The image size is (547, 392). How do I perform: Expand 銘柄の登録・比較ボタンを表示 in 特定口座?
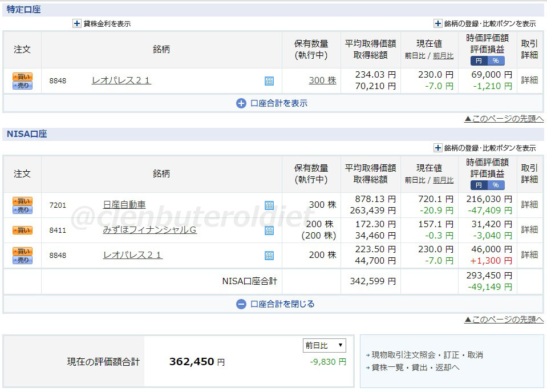pos(485,24)
